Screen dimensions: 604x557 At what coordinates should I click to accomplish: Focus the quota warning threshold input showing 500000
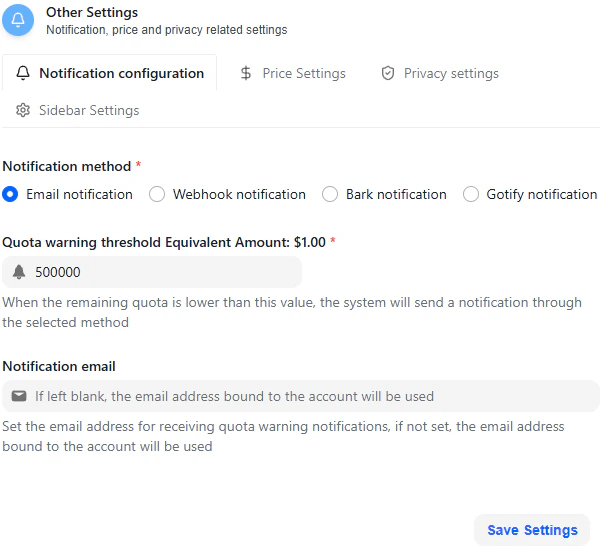click(x=152, y=272)
